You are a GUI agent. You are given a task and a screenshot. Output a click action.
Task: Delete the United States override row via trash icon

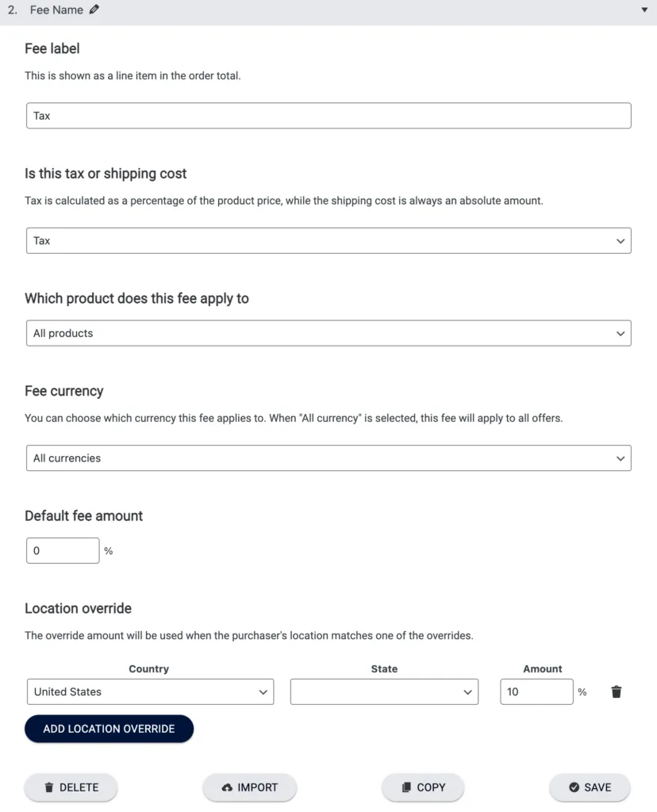(617, 691)
